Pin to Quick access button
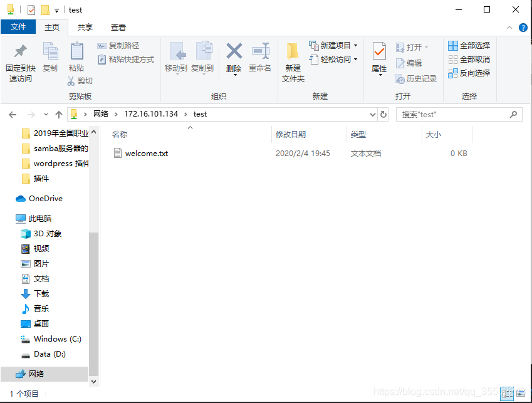Viewport: 532px width, 403px height. 20,63
